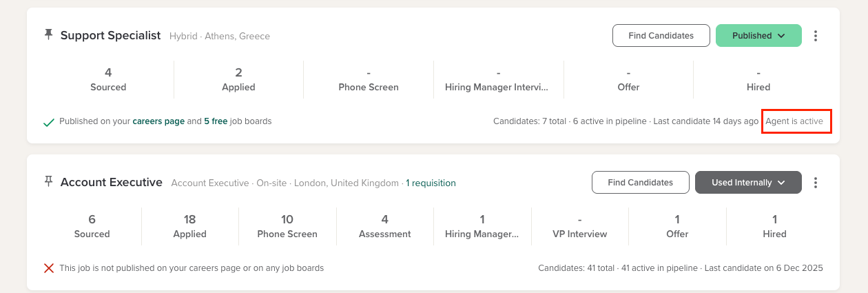Open Support Specialist job title

[x=110, y=35]
